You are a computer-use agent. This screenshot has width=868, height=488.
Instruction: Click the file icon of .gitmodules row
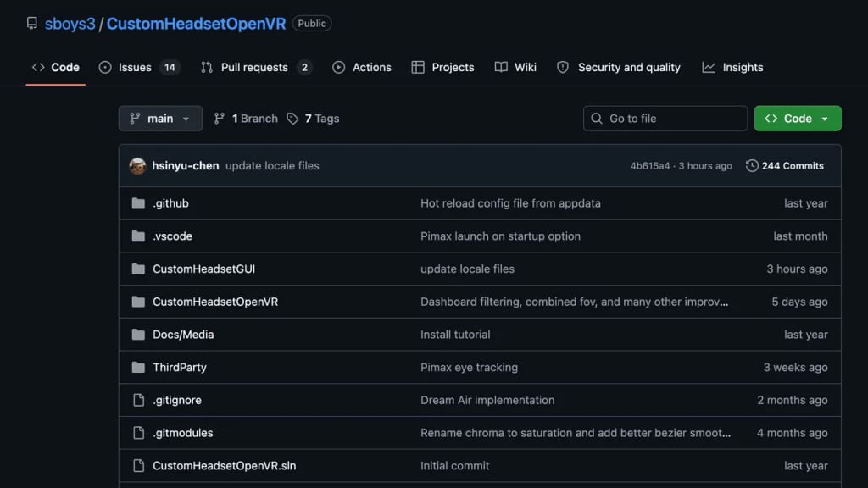point(138,433)
